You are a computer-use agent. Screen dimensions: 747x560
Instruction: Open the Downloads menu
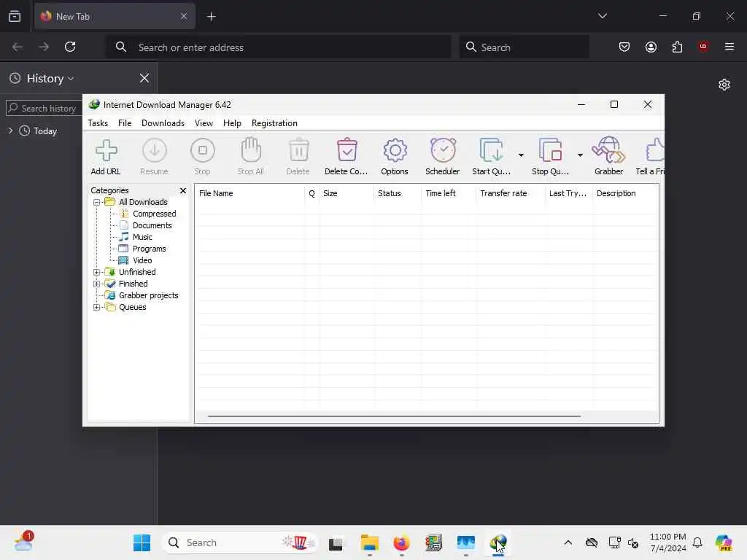(x=163, y=122)
